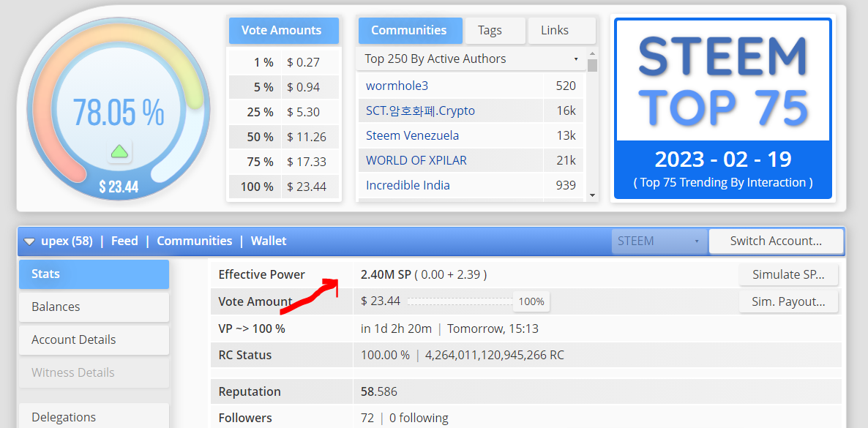Open the Wallet link in account bar

coord(269,241)
